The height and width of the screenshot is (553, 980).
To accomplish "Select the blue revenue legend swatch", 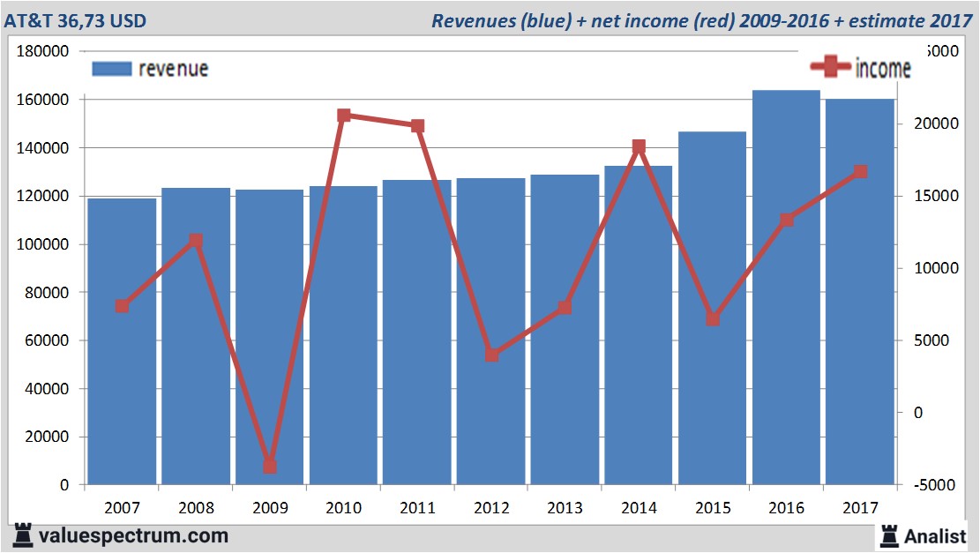I will (112, 69).
